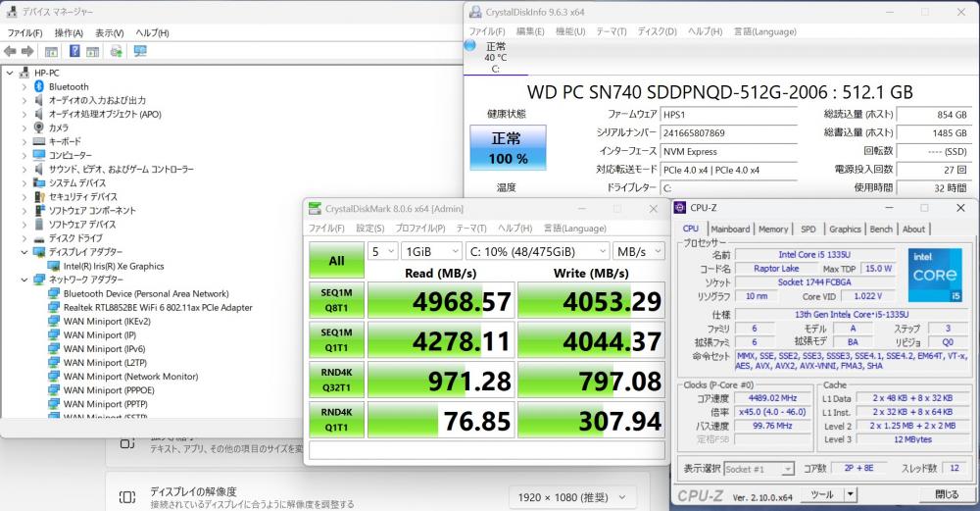980x511 pixels.
Task: Expand the ディスク ドライブ node
Action: 24,238
